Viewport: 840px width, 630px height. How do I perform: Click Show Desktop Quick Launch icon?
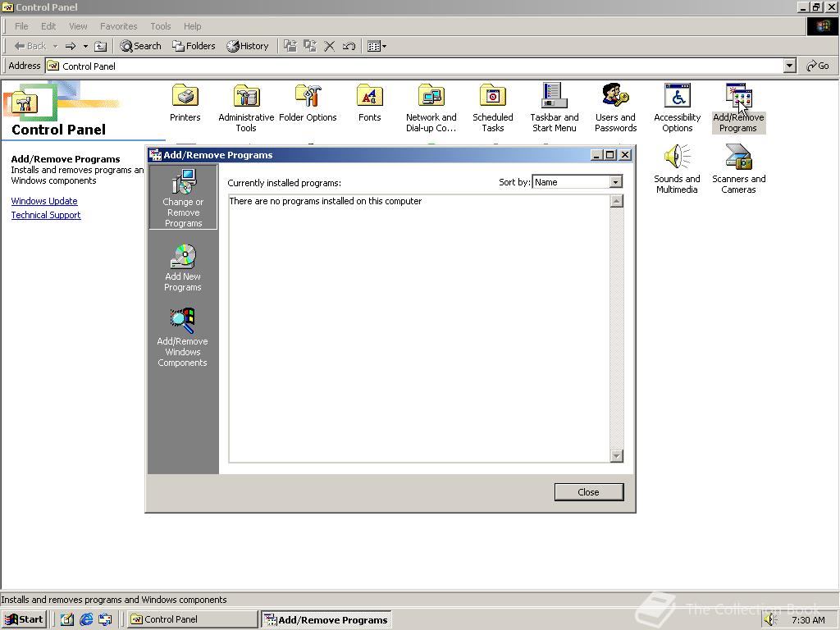point(66,619)
